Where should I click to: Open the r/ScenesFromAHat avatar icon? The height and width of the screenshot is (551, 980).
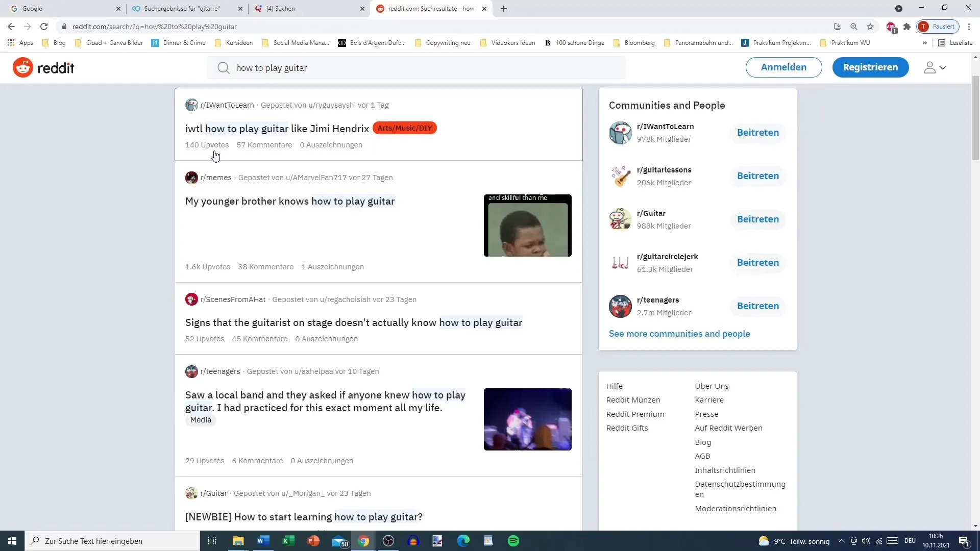(x=191, y=299)
